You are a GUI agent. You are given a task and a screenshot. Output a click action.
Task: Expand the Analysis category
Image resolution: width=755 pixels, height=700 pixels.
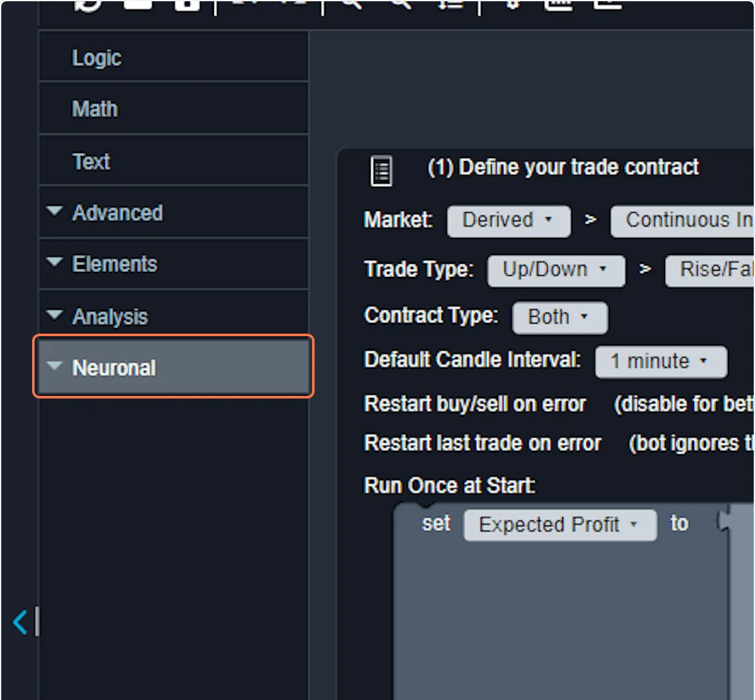(109, 316)
